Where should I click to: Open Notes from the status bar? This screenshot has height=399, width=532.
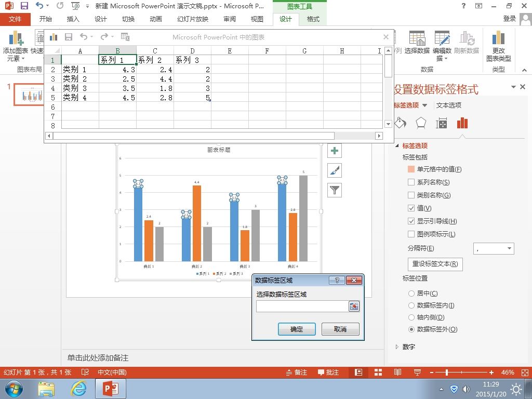pos(297,373)
